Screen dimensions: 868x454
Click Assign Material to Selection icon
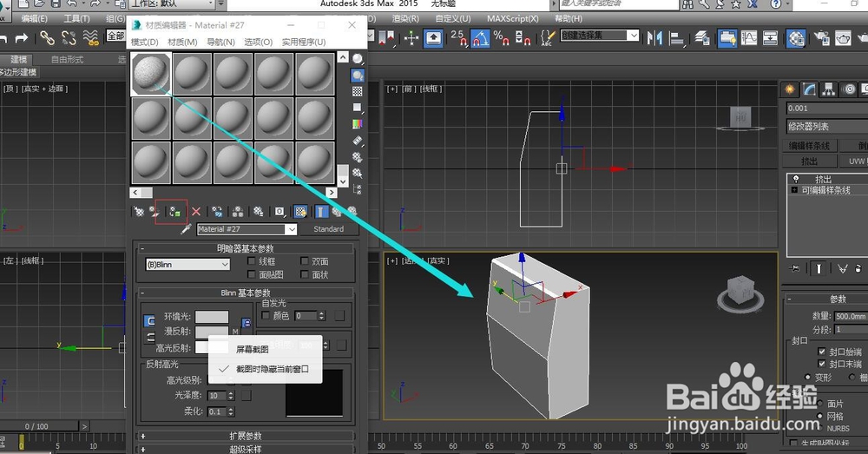click(x=175, y=212)
